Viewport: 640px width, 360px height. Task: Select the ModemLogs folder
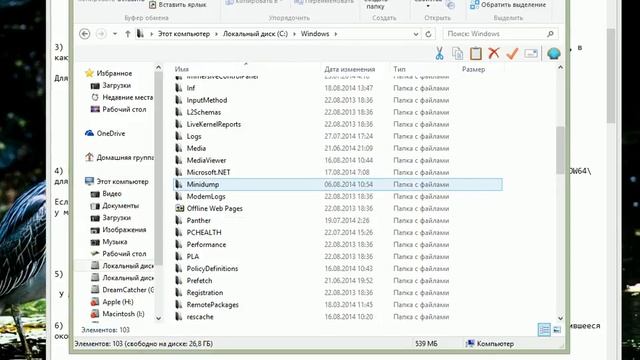(206, 196)
